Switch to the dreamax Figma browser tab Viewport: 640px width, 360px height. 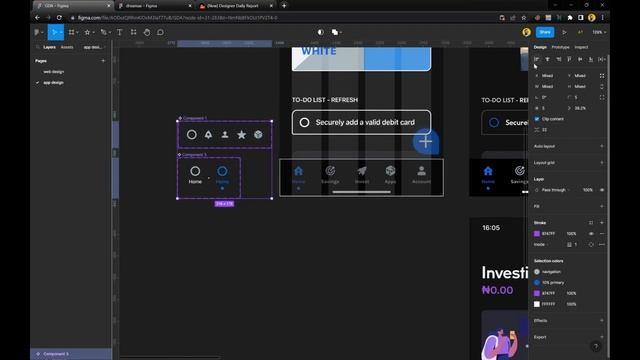pyautogui.click(x=154, y=6)
